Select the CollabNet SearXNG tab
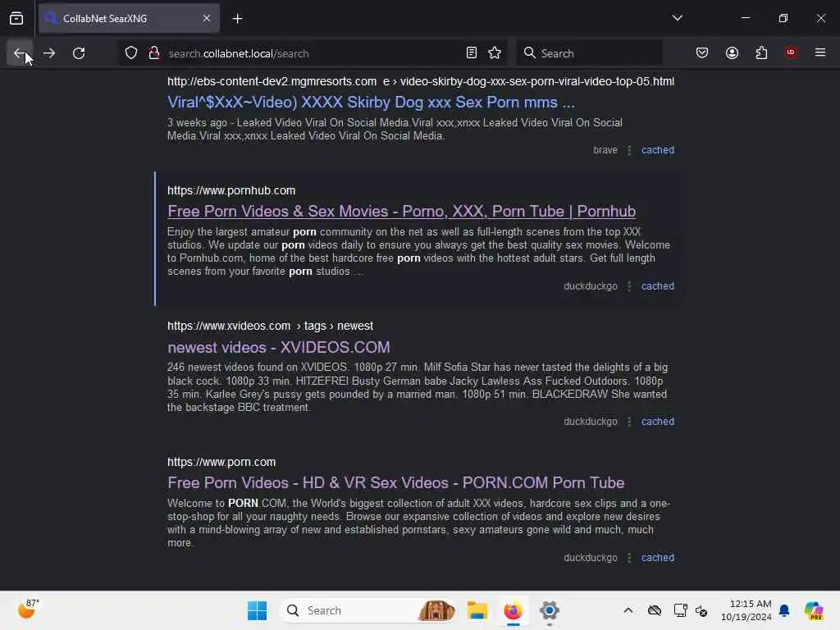This screenshot has width=840, height=630. 129,19
